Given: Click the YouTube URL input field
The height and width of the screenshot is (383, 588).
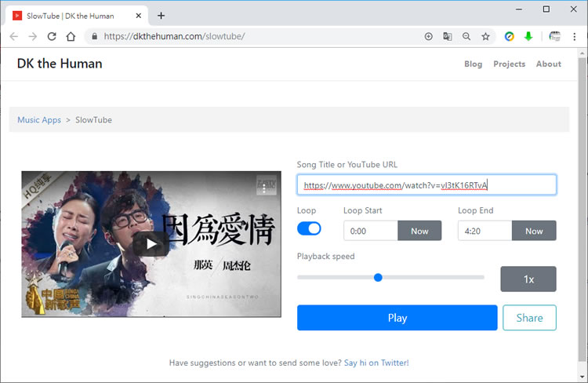Looking at the screenshot, I should [426, 184].
